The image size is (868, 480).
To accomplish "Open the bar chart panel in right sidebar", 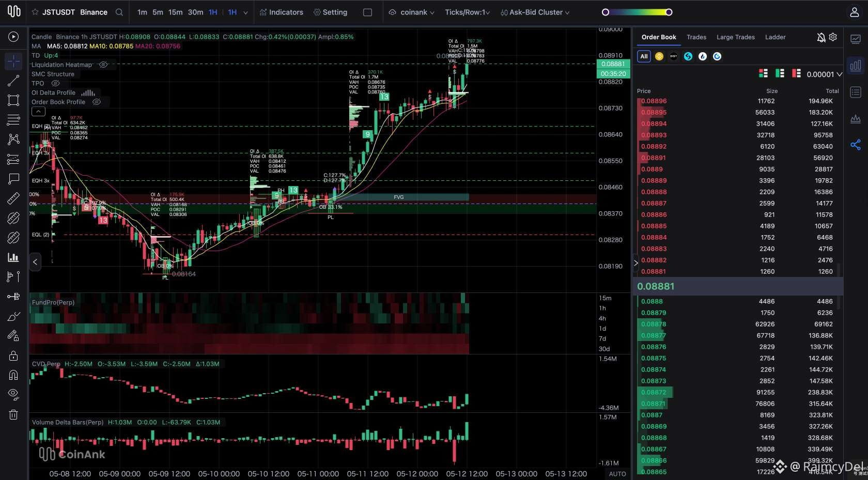I will (x=856, y=66).
